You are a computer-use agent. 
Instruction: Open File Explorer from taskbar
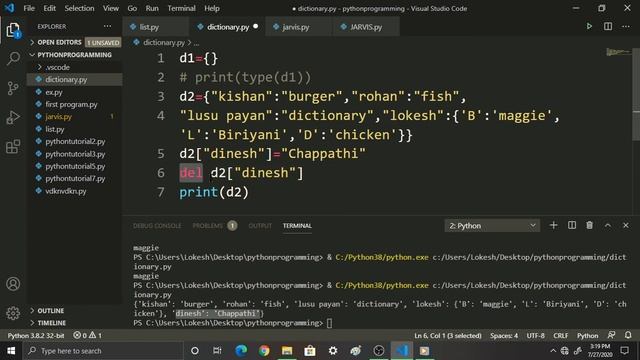coord(287,351)
